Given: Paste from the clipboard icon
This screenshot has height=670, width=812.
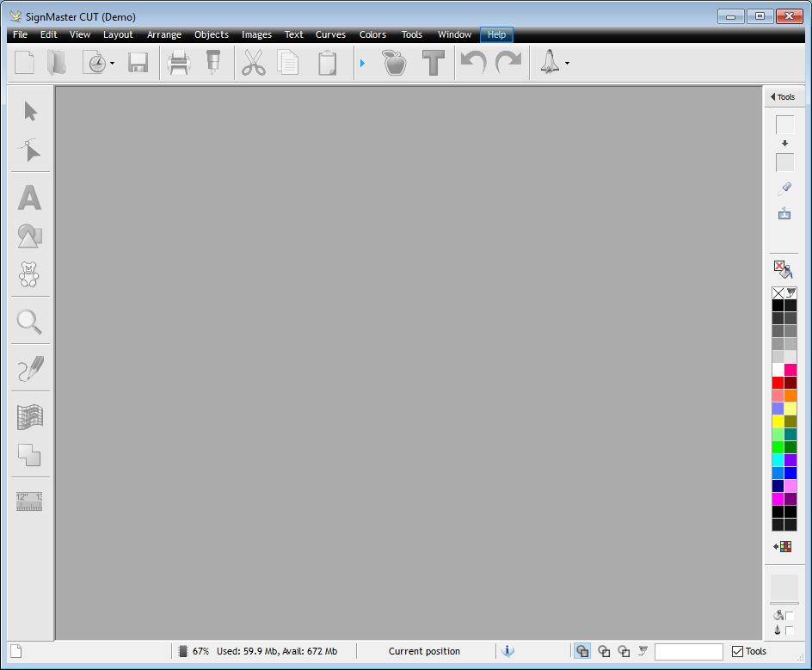Looking at the screenshot, I should pos(327,63).
